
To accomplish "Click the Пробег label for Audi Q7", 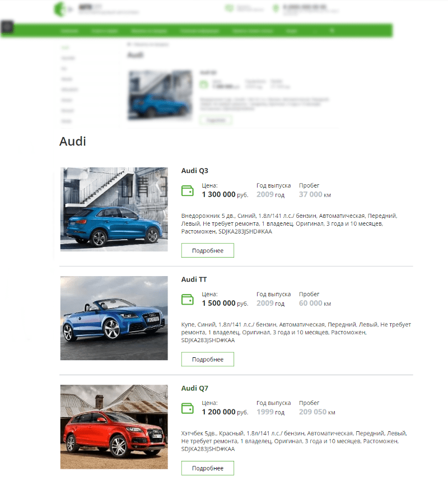I will [309, 403].
